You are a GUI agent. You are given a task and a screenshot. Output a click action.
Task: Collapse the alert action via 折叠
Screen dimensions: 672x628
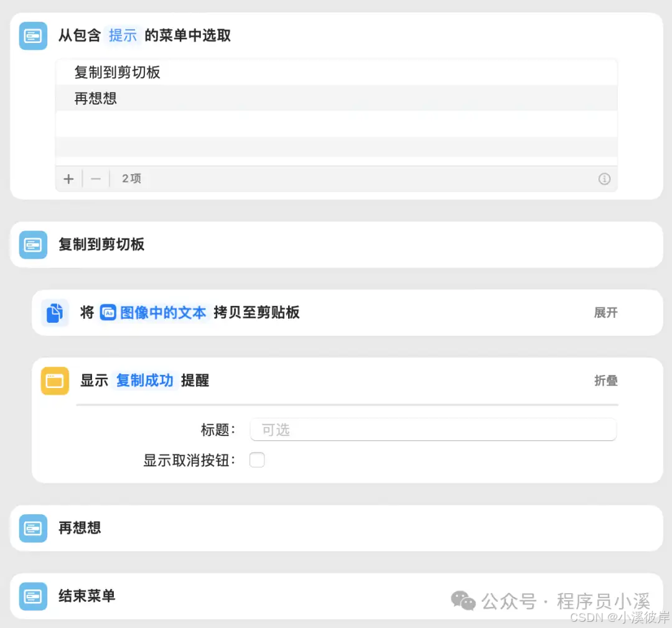[x=605, y=381]
